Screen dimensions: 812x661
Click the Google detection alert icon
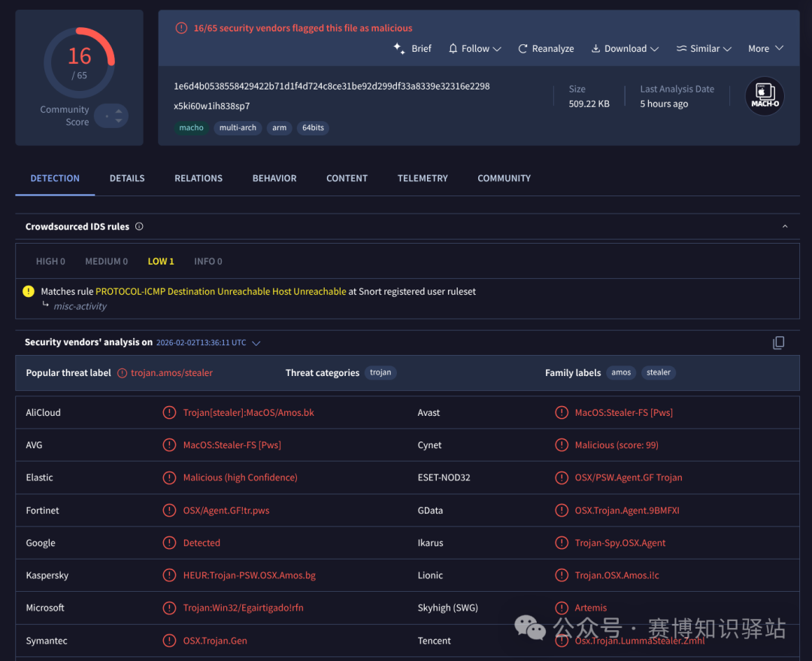click(169, 543)
